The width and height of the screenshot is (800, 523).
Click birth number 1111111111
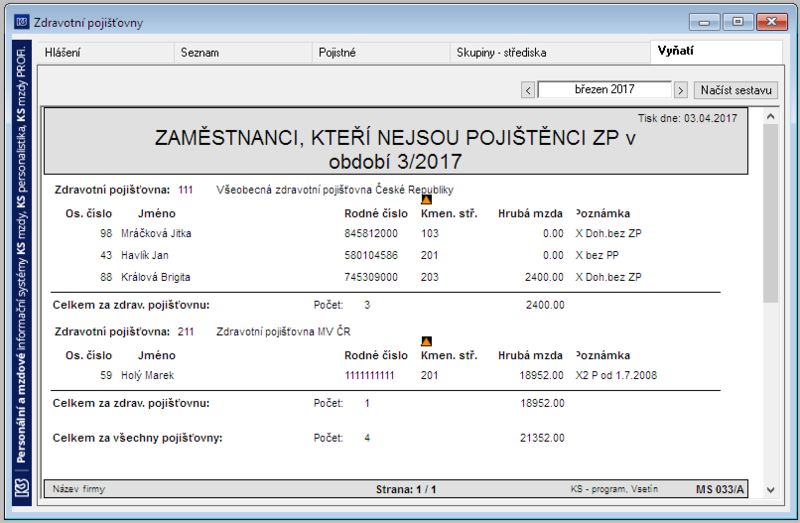(370, 376)
